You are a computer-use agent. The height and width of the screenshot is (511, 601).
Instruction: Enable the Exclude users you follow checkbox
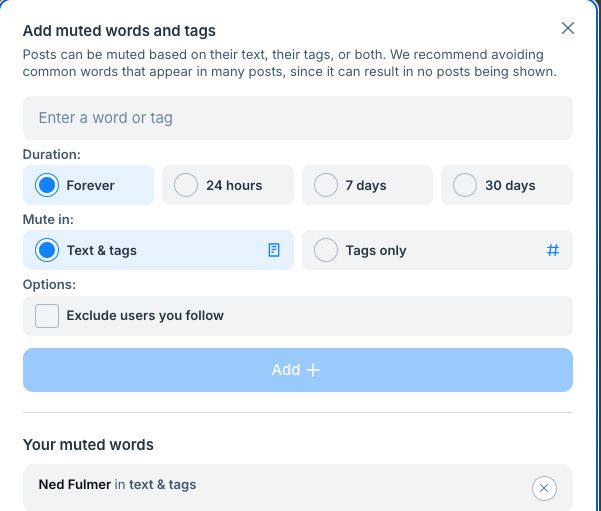pyautogui.click(x=47, y=316)
